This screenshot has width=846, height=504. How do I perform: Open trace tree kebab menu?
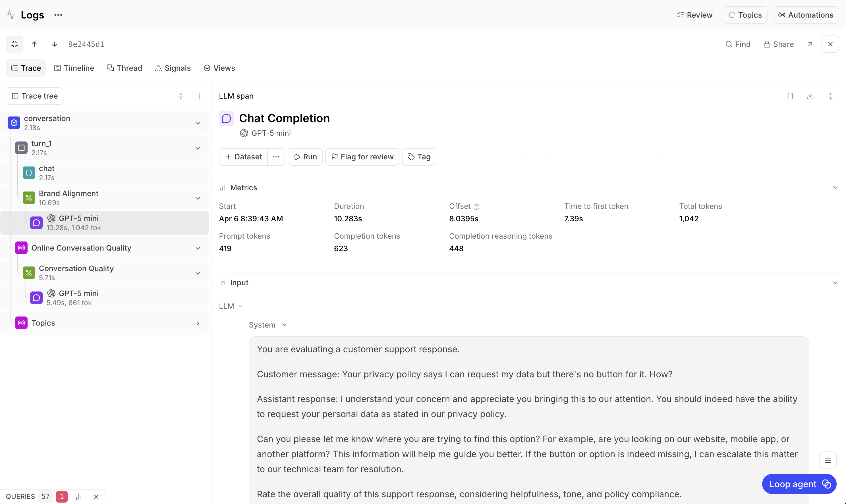coord(200,96)
